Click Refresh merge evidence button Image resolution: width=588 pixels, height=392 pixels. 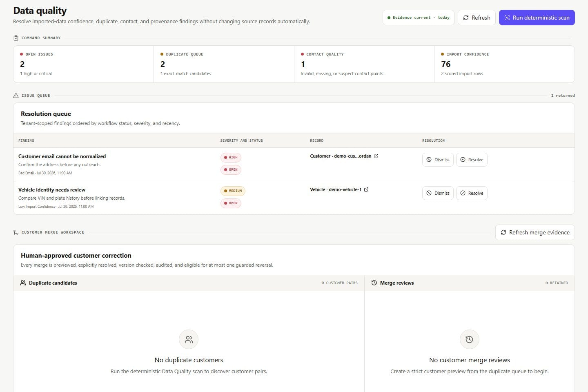(x=535, y=232)
